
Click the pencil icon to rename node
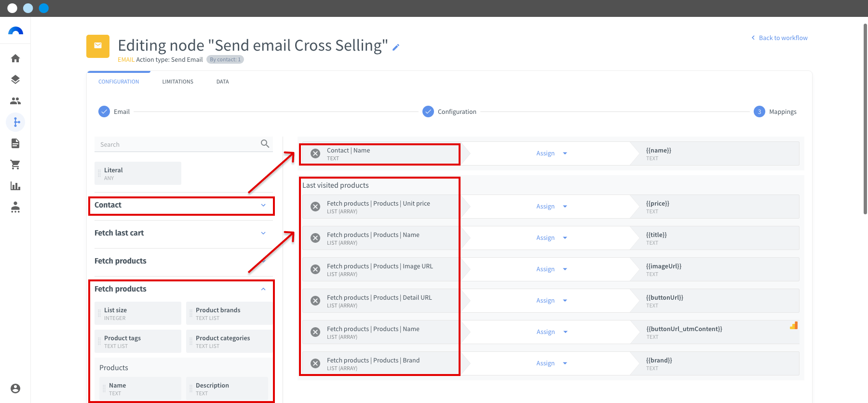pyautogui.click(x=396, y=47)
